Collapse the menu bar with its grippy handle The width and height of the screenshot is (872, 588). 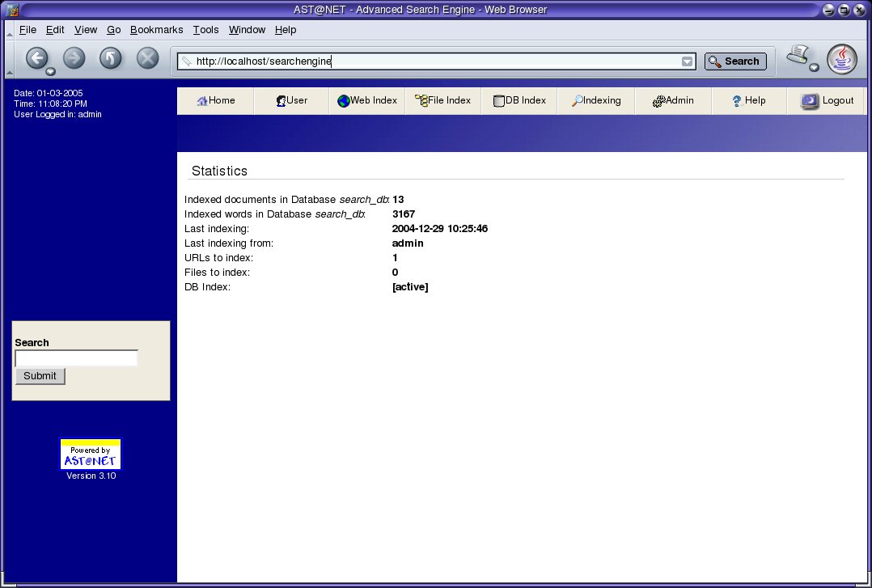click(x=10, y=30)
